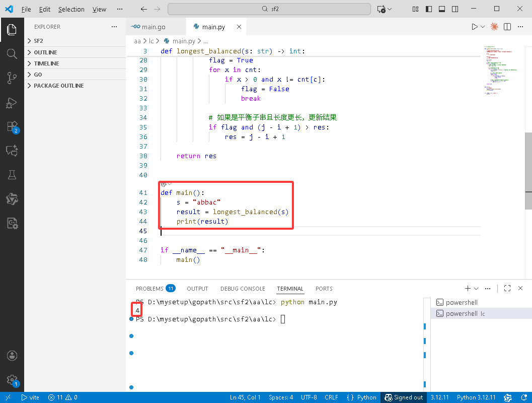Image resolution: width=532 pixels, height=403 pixels.
Task: Go back with the navigation arrow
Action: point(144,9)
